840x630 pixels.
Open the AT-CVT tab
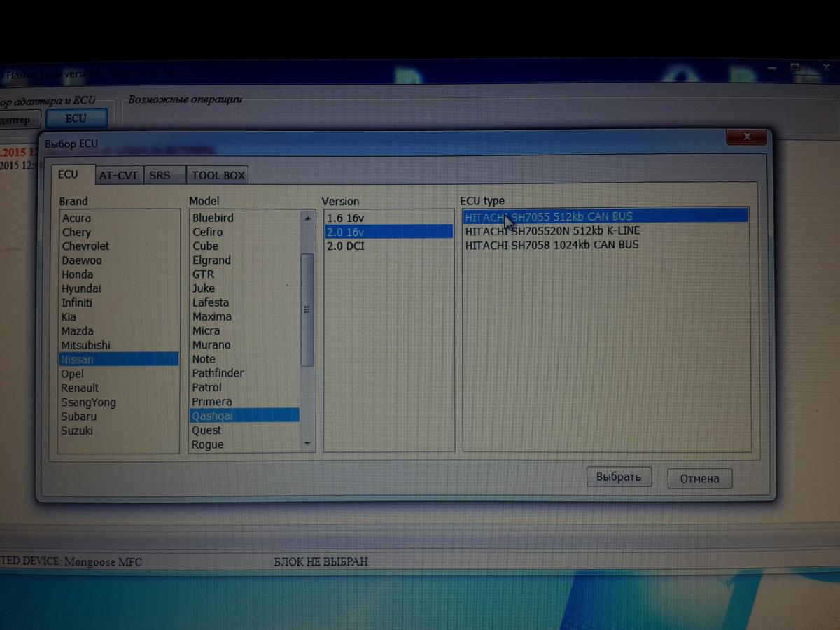pyautogui.click(x=118, y=175)
